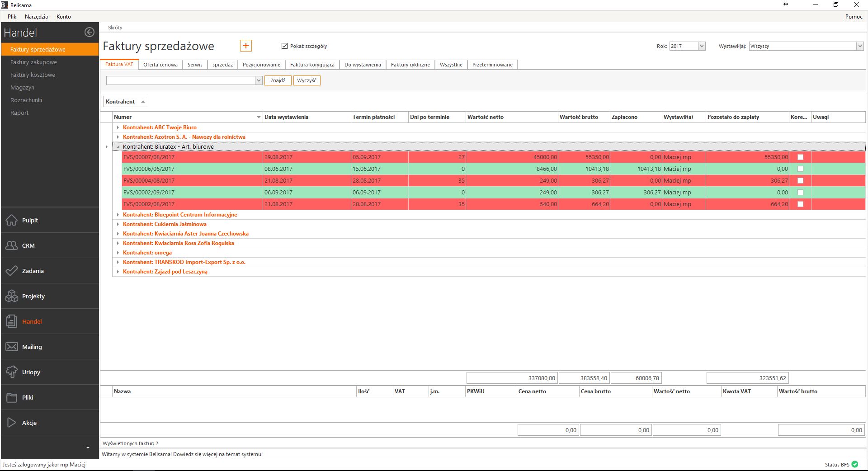Open the Narzędzia menu
868x471 pixels.
coord(36,17)
